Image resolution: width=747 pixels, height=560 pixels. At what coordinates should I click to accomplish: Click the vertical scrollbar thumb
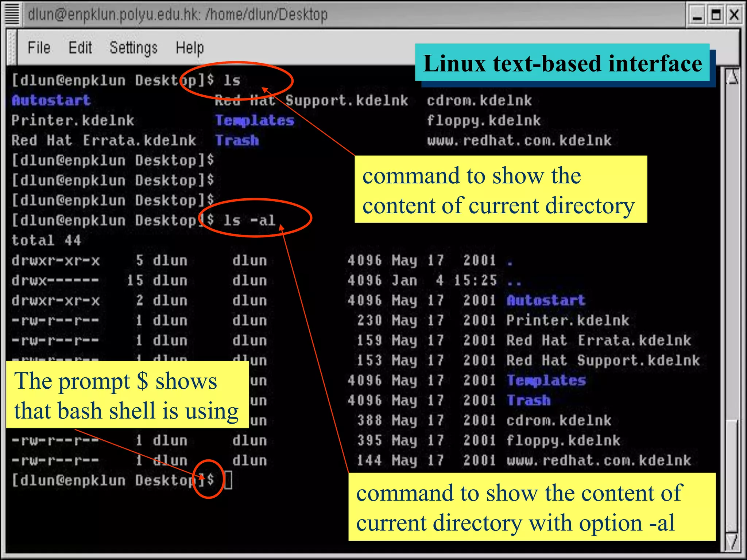click(732, 476)
